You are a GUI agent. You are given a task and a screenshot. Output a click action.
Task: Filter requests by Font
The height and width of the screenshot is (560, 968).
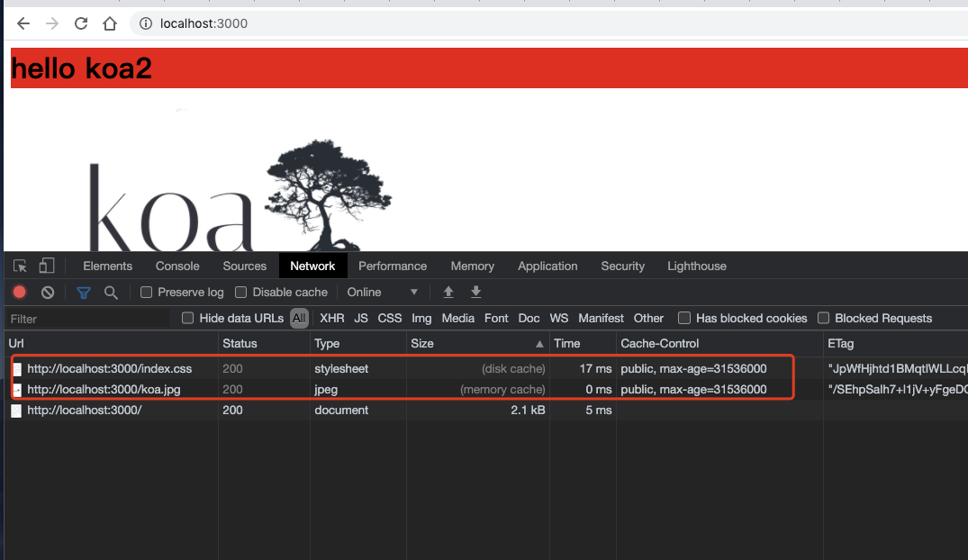point(496,319)
